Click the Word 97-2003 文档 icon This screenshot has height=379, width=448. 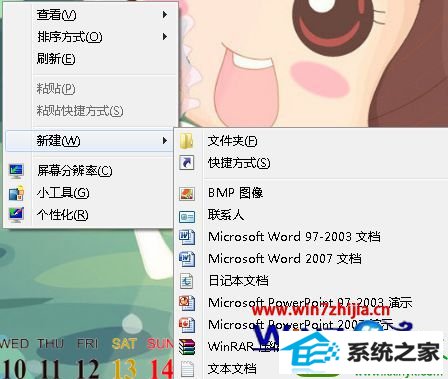(x=187, y=237)
